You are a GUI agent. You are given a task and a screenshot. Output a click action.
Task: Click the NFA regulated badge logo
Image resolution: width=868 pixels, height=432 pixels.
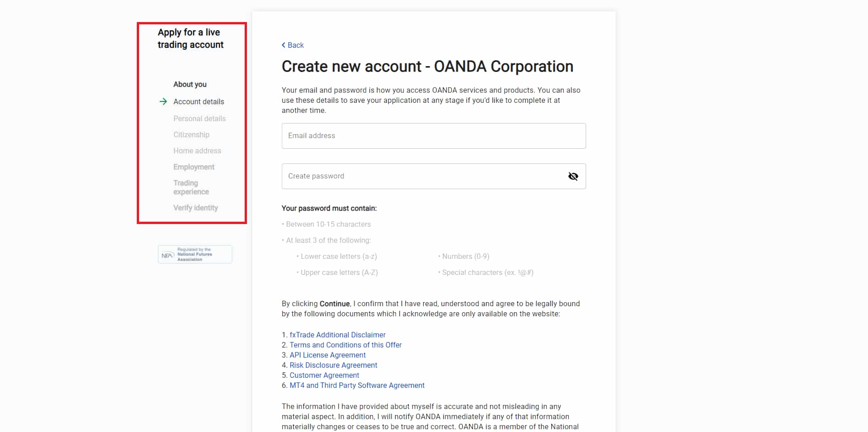(195, 254)
